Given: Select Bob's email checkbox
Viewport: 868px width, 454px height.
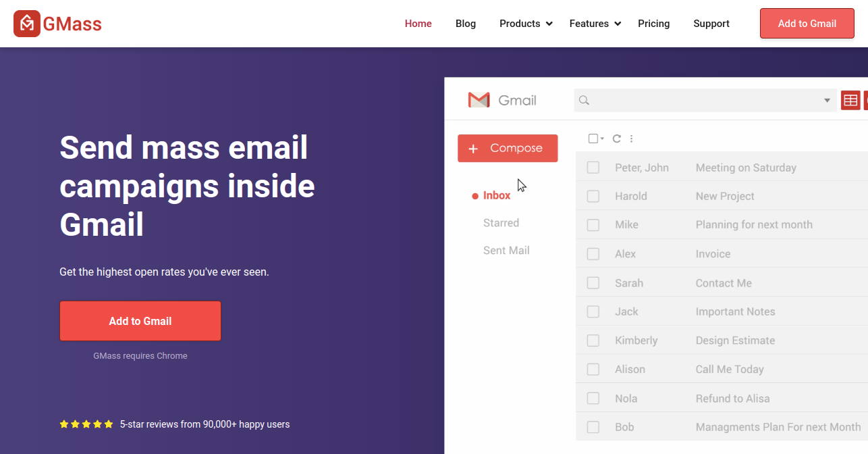Looking at the screenshot, I should point(593,427).
